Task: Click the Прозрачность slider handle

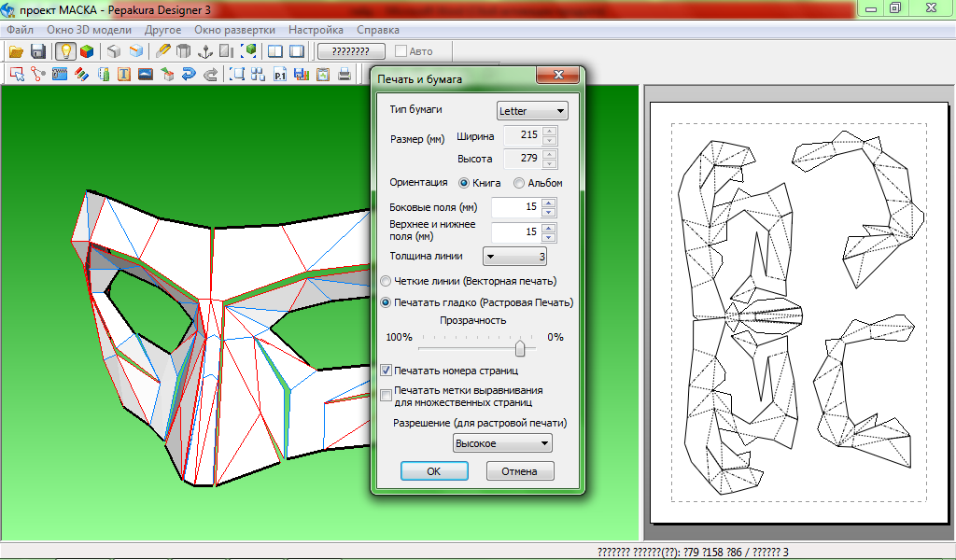Action: point(520,348)
